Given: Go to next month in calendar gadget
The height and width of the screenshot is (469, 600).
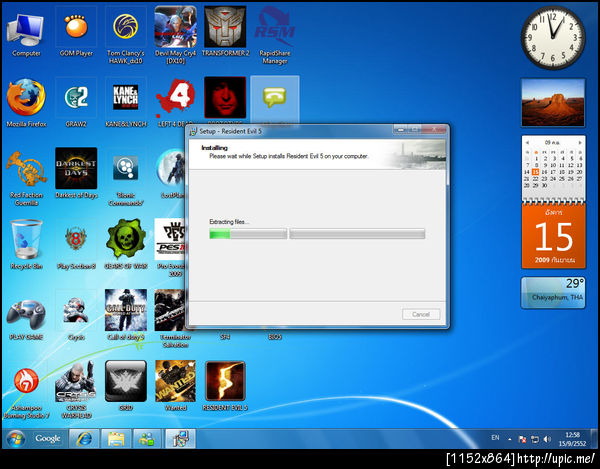Looking at the screenshot, I should coord(580,142).
